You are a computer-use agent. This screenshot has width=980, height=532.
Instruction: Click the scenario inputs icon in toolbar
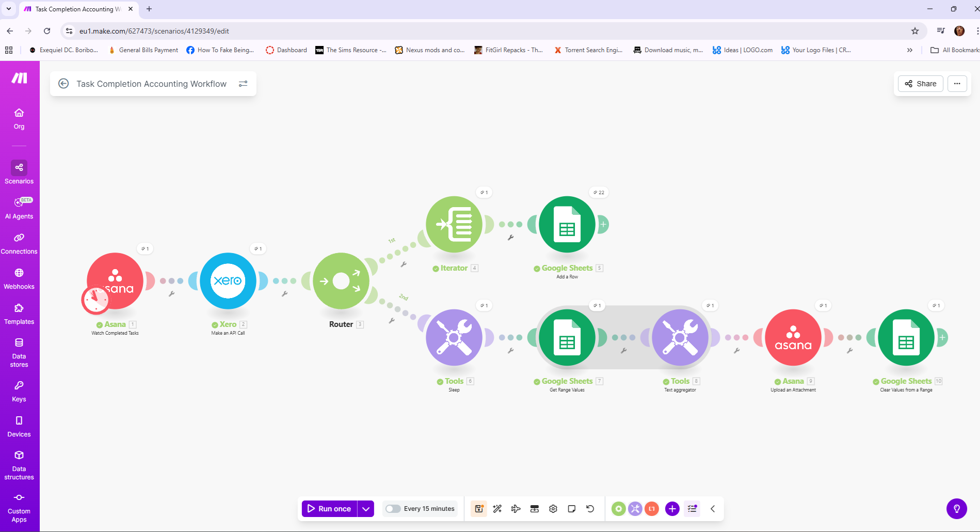pos(535,509)
